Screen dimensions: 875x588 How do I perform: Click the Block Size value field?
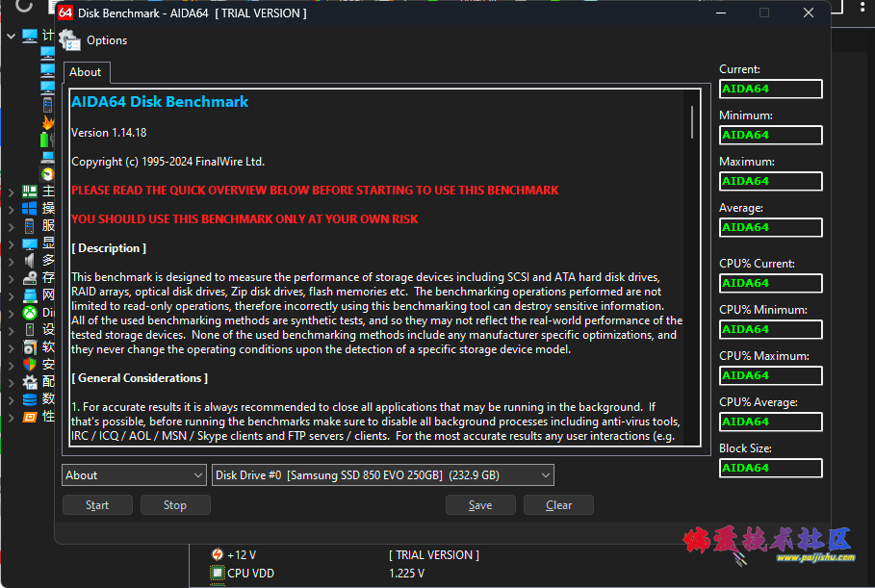771,468
